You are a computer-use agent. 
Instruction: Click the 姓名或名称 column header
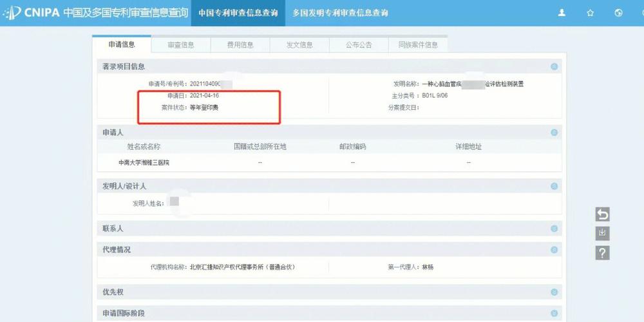(x=144, y=147)
